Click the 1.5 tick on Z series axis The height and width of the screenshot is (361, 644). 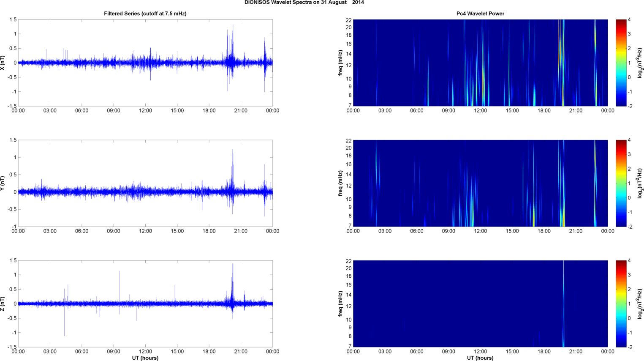click(13, 261)
